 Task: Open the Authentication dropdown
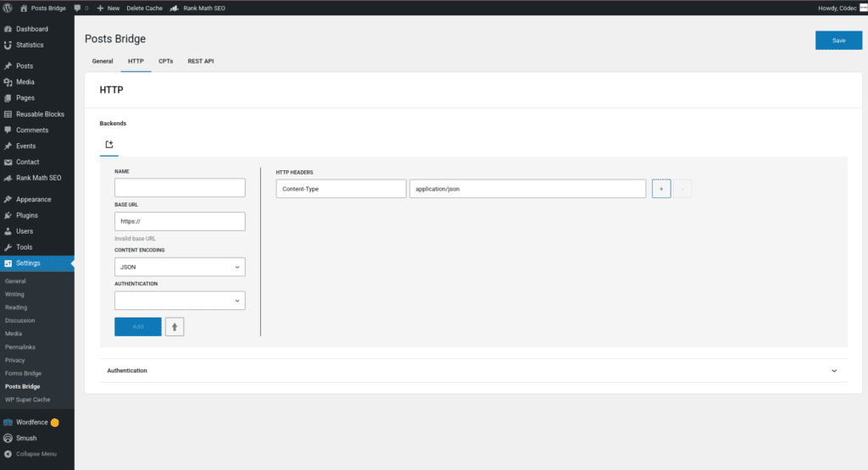180,301
